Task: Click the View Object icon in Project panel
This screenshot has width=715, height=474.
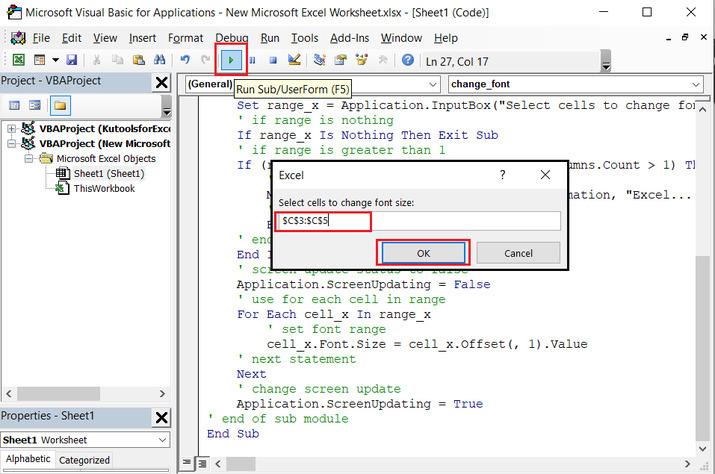Action: (x=35, y=106)
